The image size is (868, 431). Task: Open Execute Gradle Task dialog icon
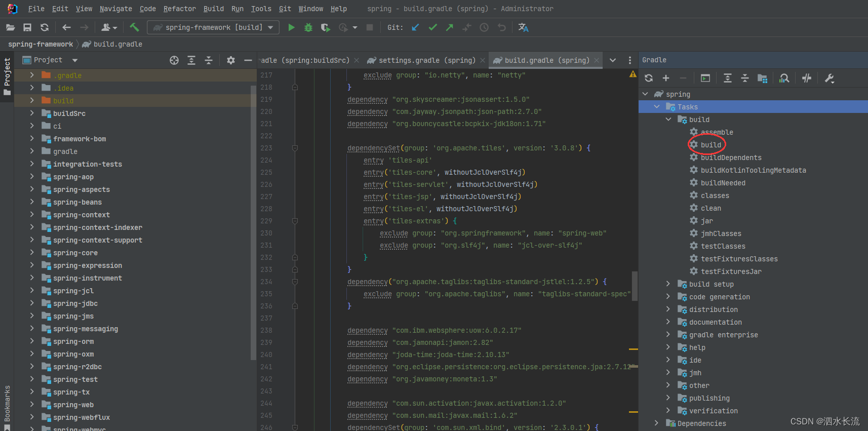[x=705, y=78]
